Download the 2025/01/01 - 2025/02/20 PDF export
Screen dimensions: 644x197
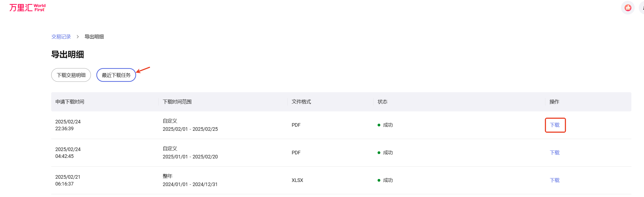point(555,153)
